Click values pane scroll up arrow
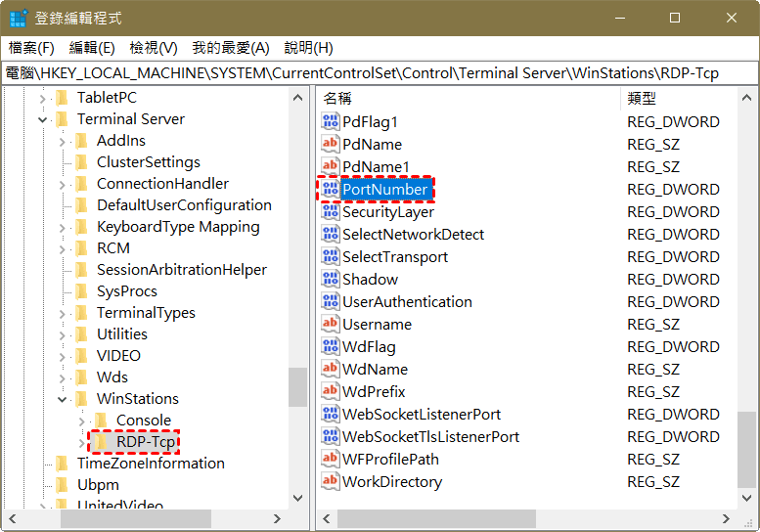 pos(746,98)
